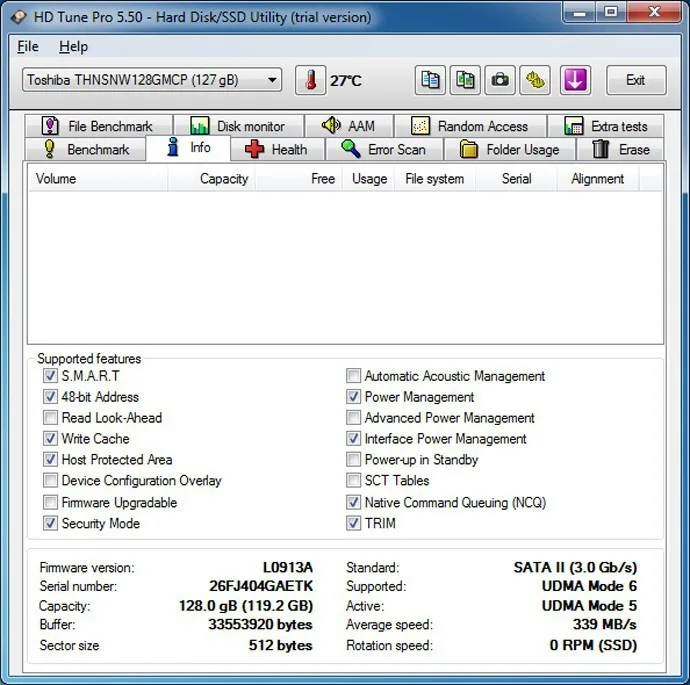Toggle the Read Look-Ahead checkbox

50,418
